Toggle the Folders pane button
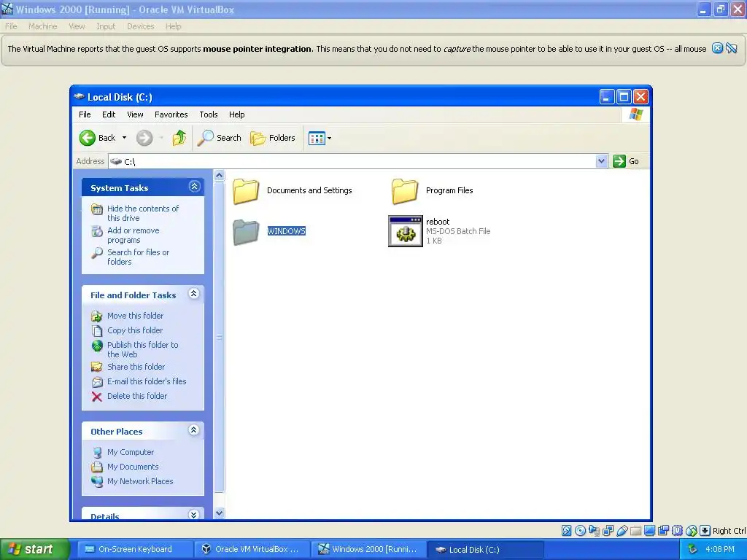The image size is (747, 560). pos(273,138)
